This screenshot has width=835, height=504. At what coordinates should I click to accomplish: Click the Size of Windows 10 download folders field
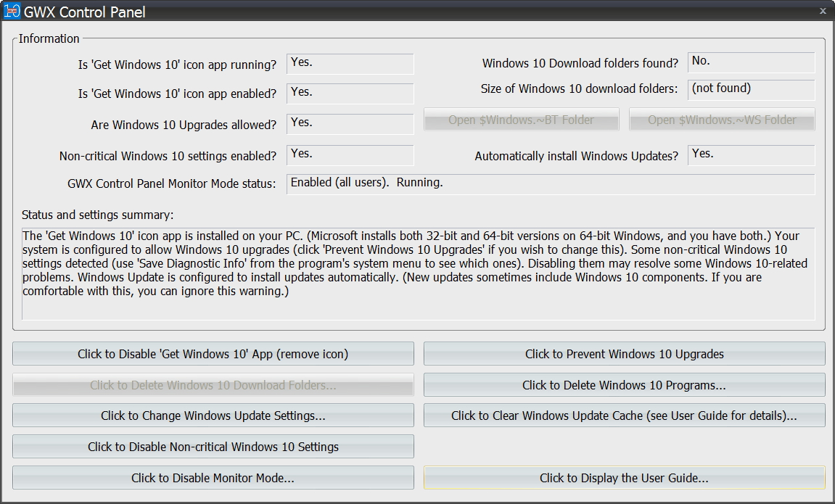[x=751, y=89]
